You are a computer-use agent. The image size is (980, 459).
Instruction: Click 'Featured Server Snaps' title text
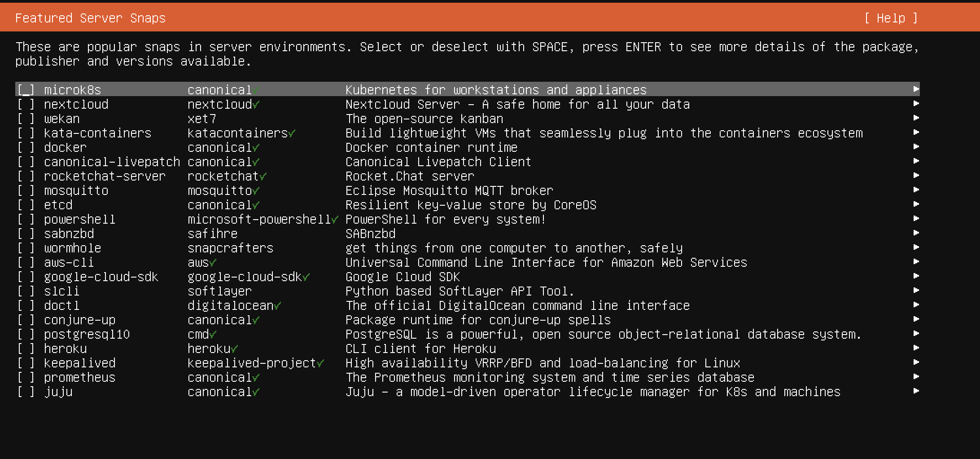(90, 18)
